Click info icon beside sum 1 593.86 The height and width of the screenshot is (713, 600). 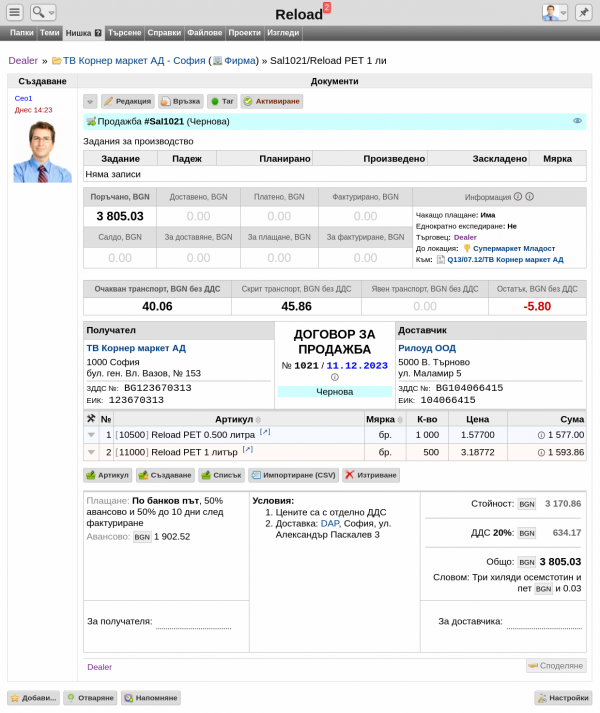click(x=541, y=452)
